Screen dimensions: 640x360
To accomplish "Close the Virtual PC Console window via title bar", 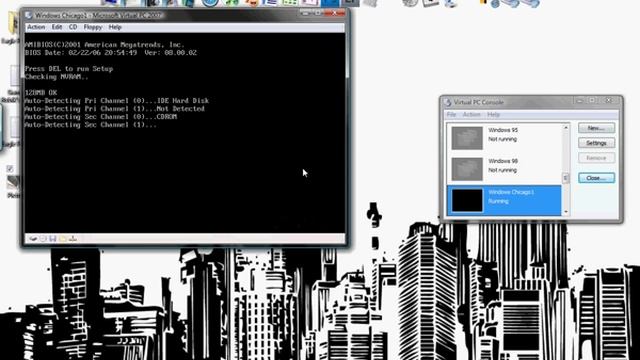I will tap(609, 100).
